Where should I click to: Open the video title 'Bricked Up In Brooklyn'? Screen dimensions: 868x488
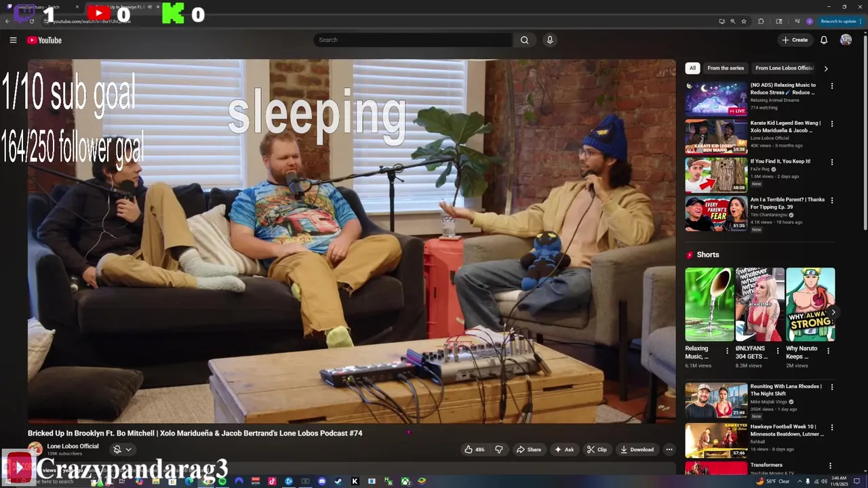(x=195, y=433)
